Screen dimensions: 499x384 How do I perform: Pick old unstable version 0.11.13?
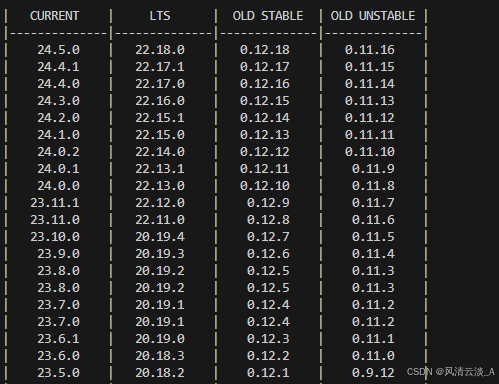(370, 101)
